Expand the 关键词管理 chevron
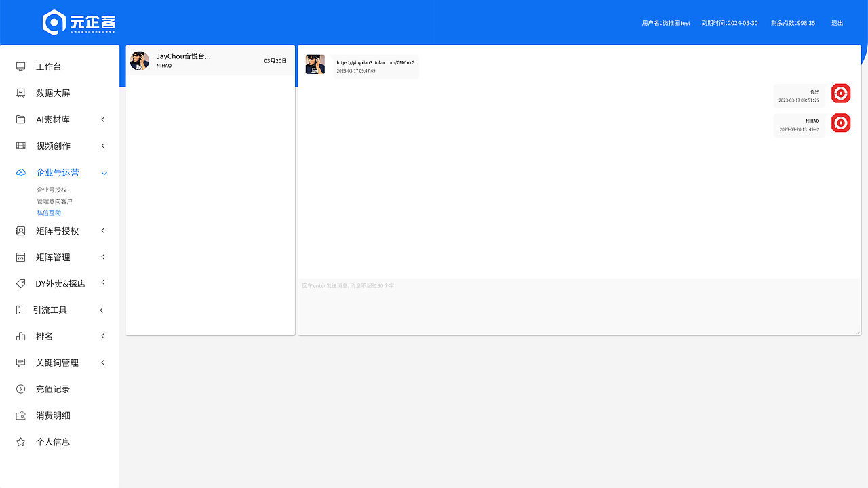 tap(103, 363)
